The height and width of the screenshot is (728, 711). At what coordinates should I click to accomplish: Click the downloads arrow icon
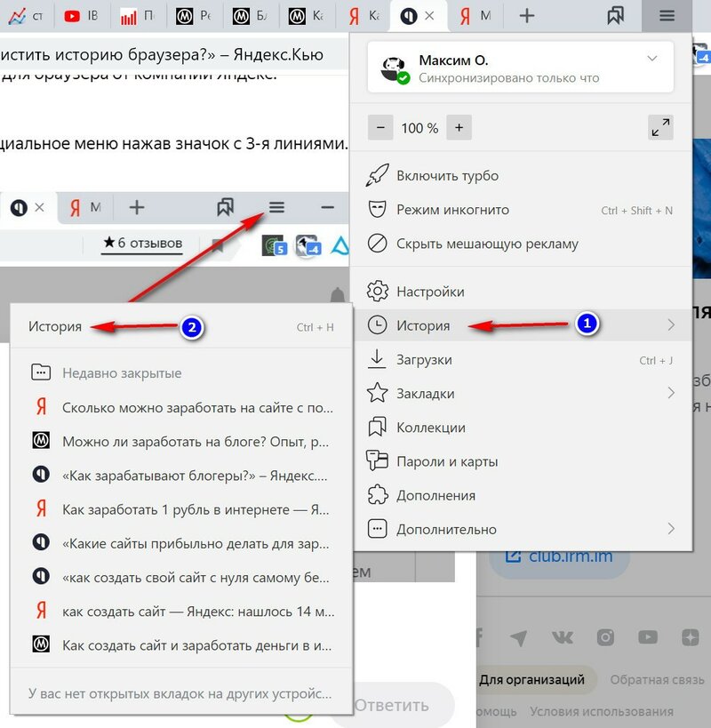[x=378, y=360]
